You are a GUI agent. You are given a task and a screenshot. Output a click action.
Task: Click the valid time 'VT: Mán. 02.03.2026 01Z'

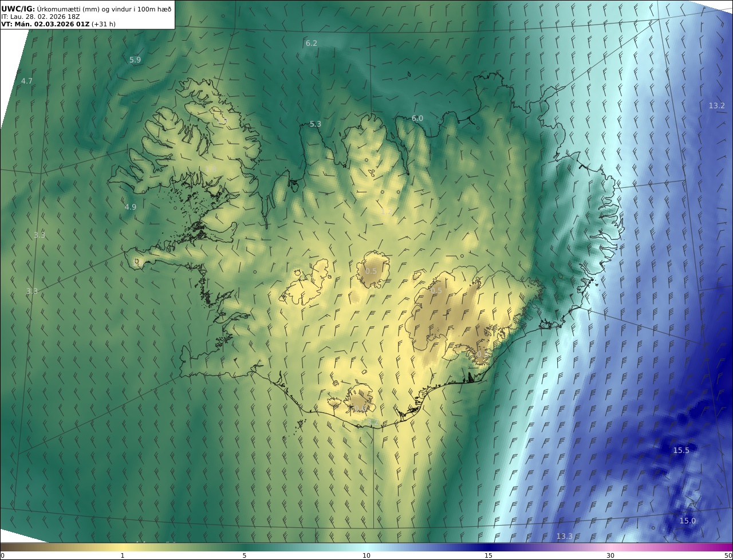45,24
